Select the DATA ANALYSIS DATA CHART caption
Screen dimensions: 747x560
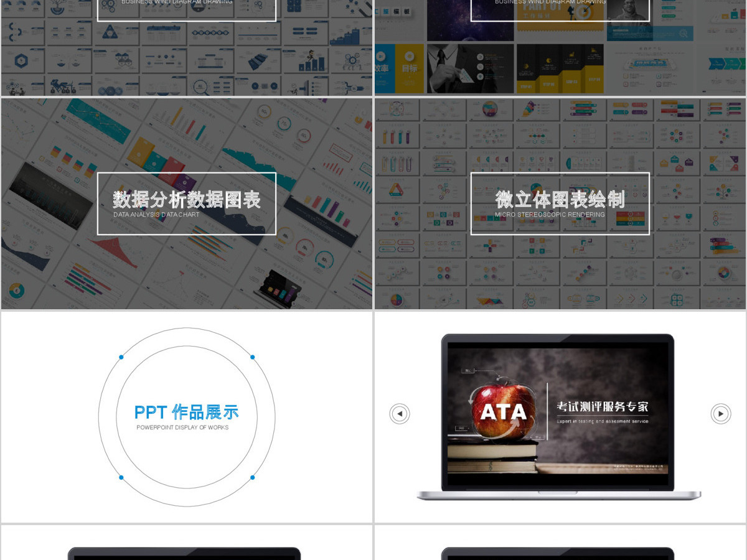point(156,215)
